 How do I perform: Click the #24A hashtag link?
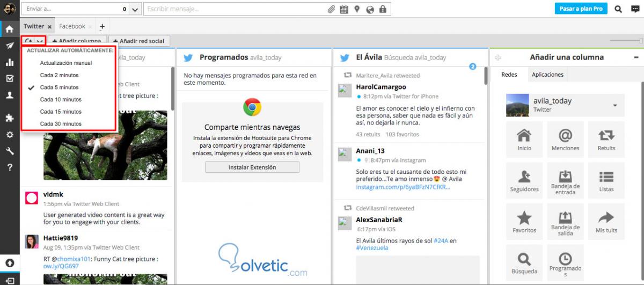point(441,241)
